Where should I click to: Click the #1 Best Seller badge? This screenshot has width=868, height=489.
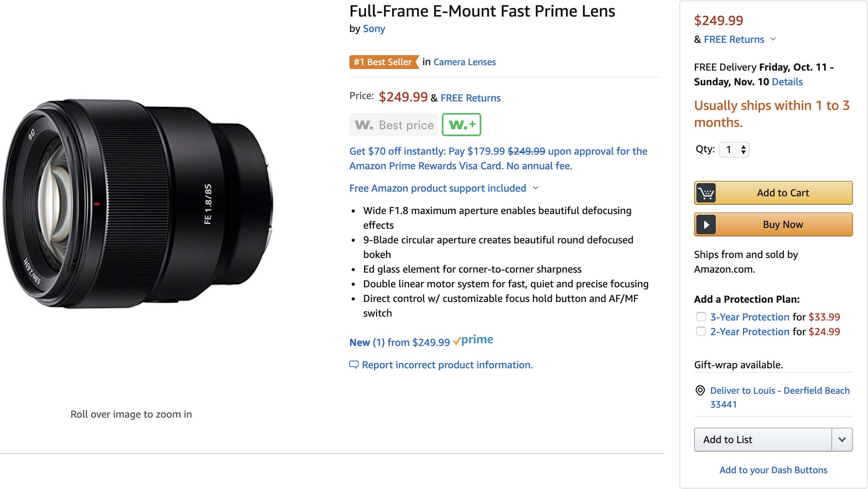[x=383, y=62]
